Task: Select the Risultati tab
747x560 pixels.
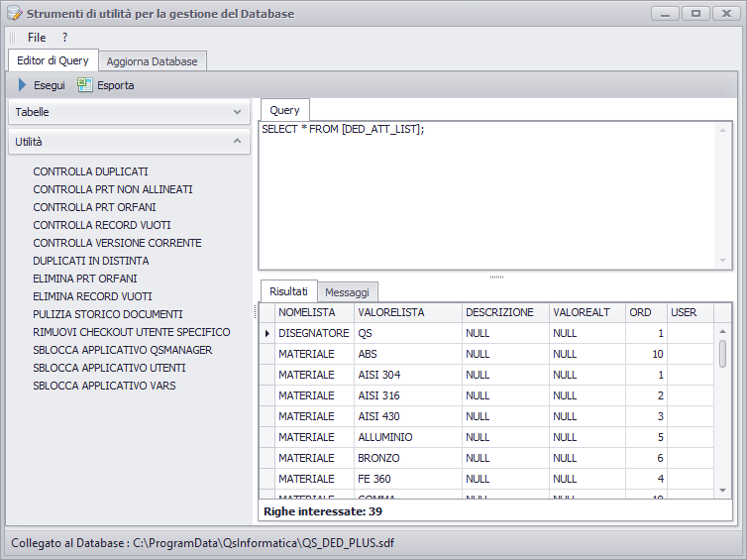Action: 288,291
